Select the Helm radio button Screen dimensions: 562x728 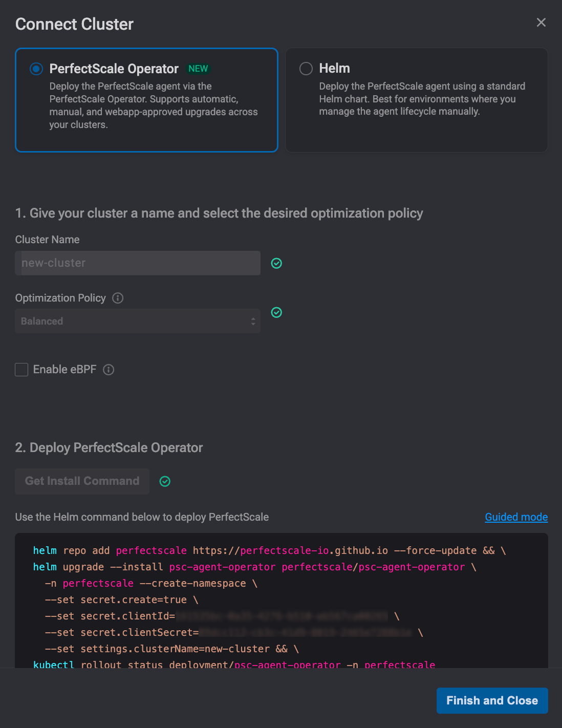pos(306,69)
